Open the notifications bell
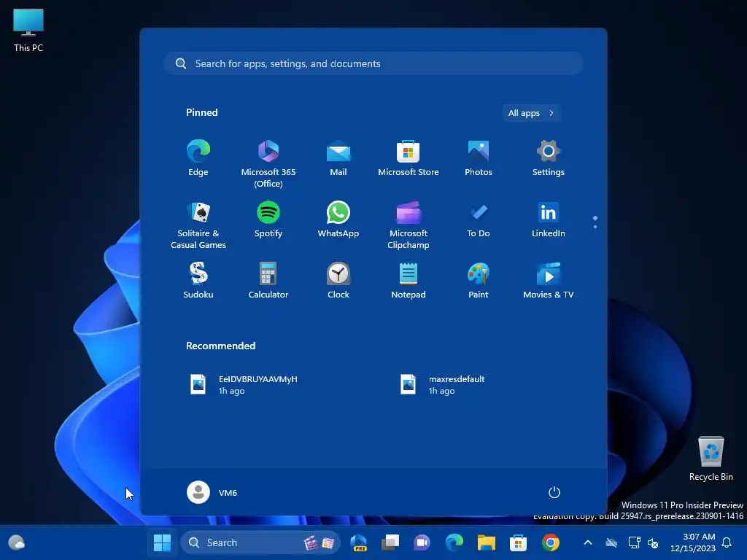747x560 pixels. 727,542
